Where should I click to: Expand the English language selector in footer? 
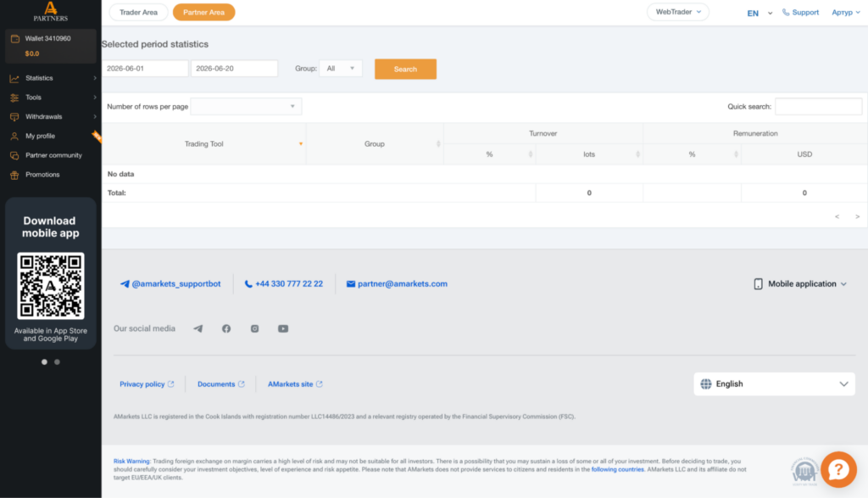[774, 383]
